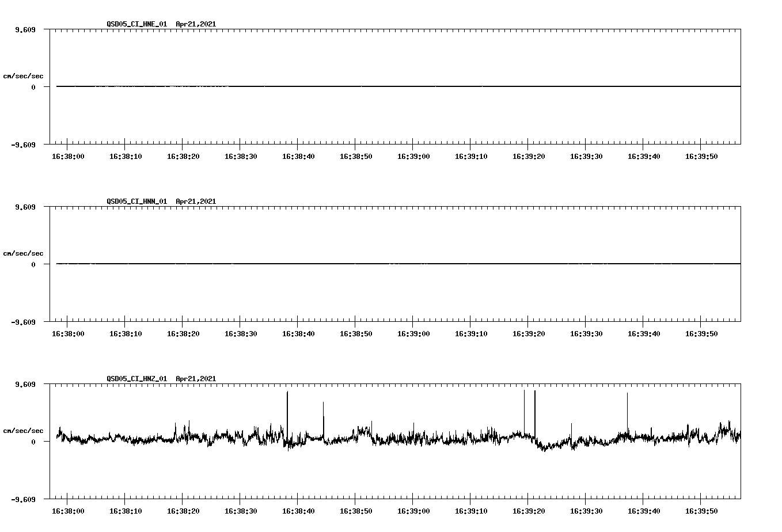
Task: Click the cm/sec/sec label on the middle plot
Action: point(24,253)
